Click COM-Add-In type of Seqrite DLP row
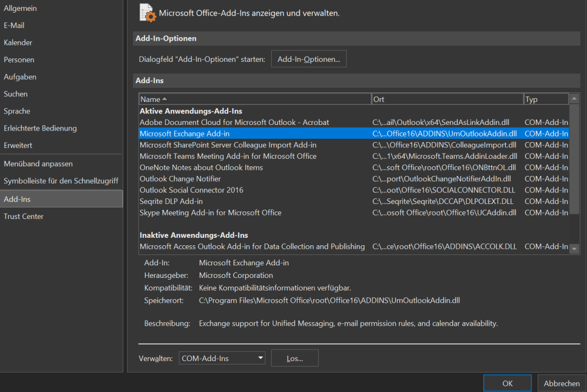Screen dimensions: 587x392 546,201
